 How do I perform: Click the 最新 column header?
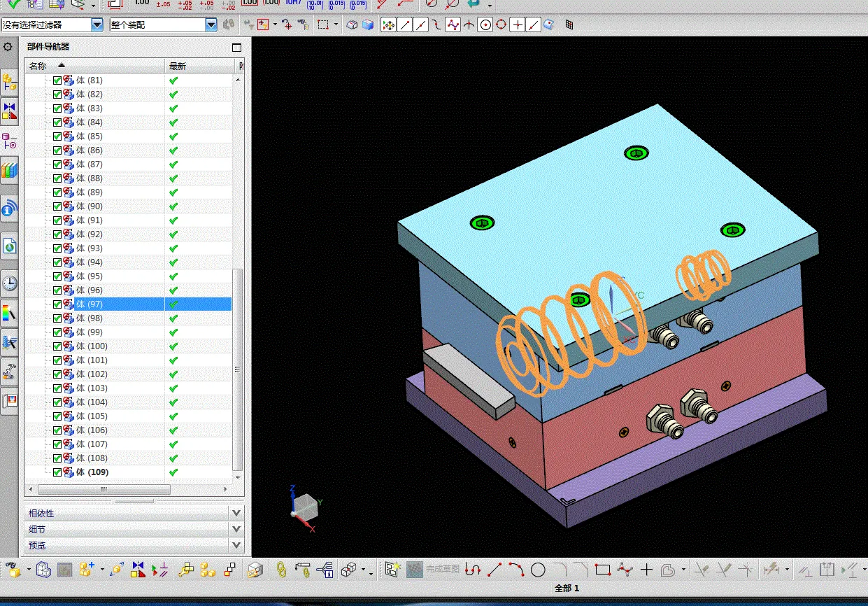pyautogui.click(x=178, y=66)
